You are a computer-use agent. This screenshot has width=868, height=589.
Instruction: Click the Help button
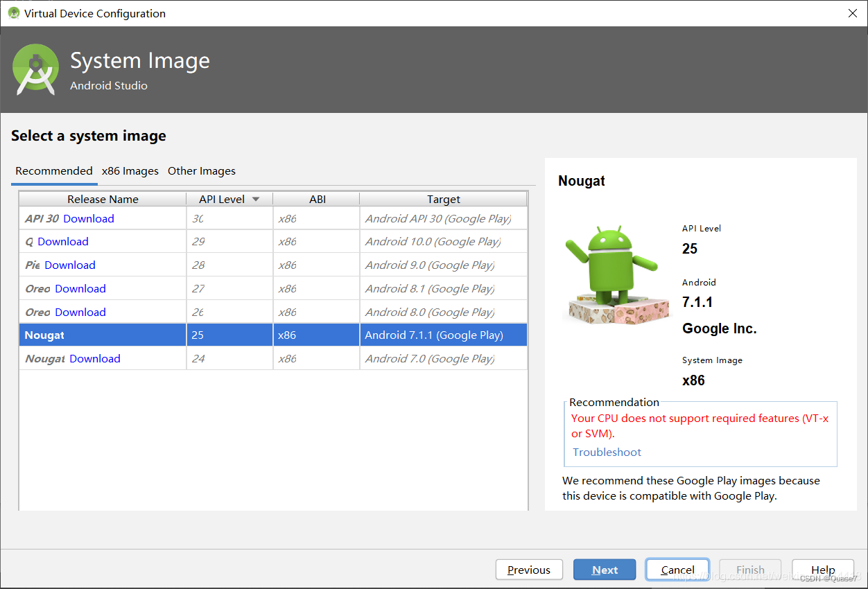pos(823,570)
